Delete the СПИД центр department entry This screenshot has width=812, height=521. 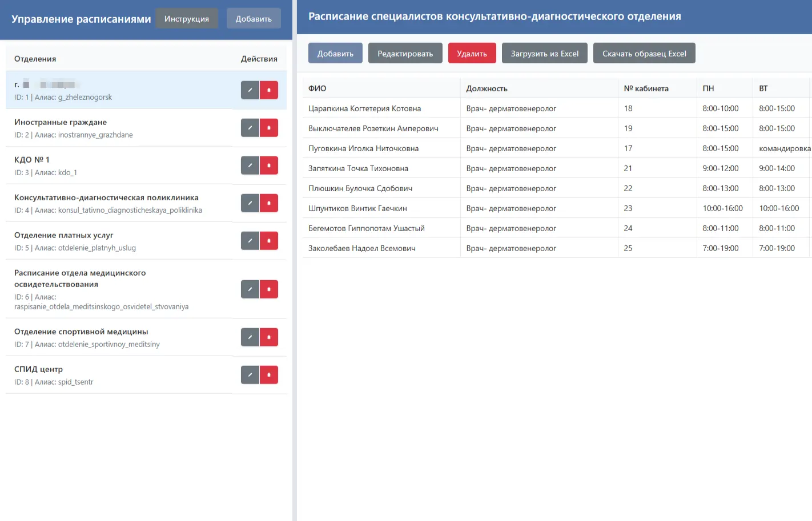(269, 375)
